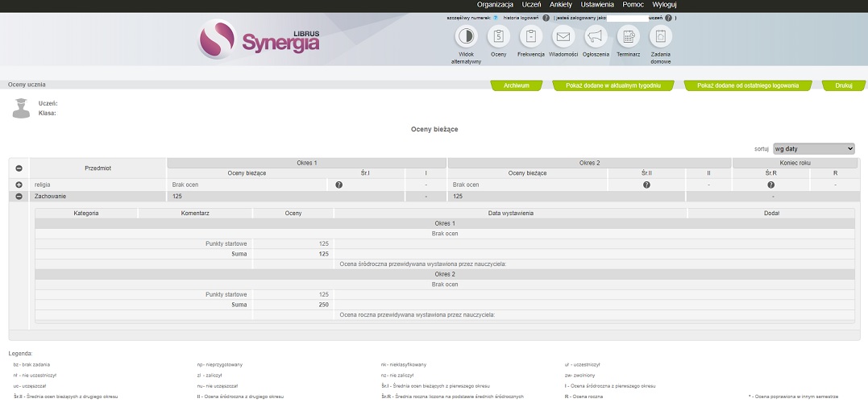868x407 pixels.
Task: Click the Dodał column header
Action: click(771, 214)
